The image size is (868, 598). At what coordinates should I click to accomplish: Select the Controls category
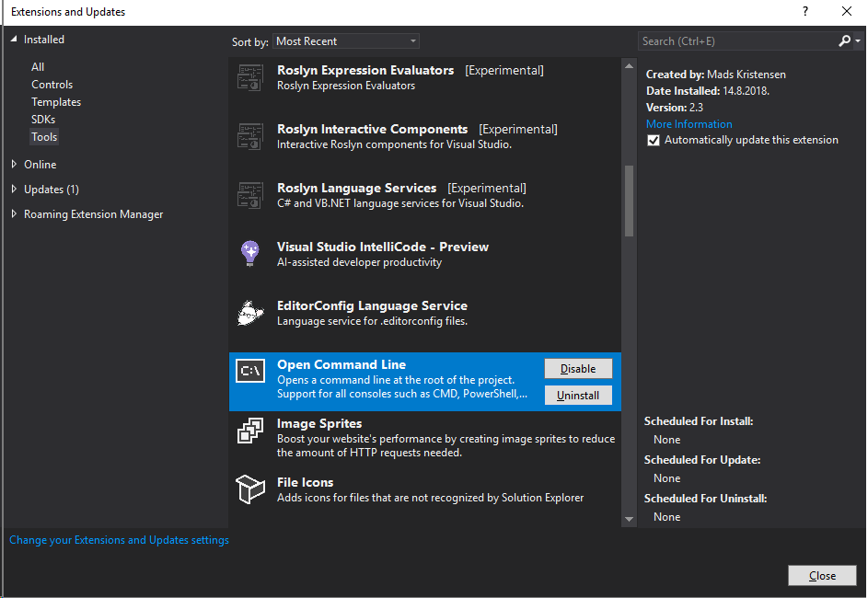(52, 85)
